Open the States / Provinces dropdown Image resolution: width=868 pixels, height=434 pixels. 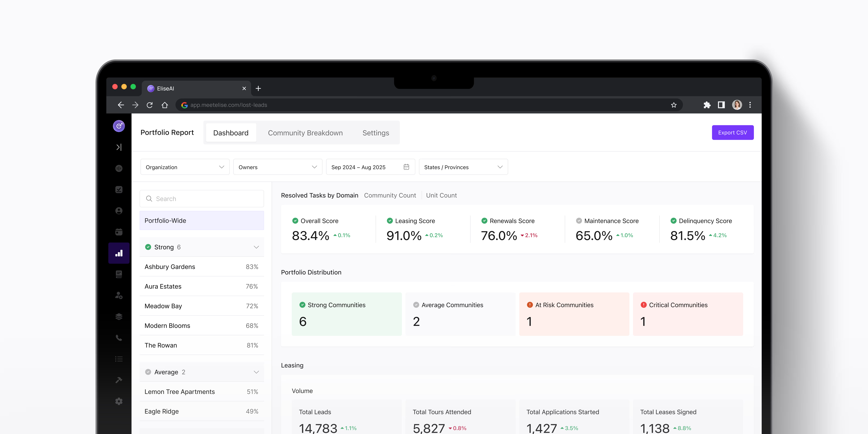pyautogui.click(x=463, y=167)
